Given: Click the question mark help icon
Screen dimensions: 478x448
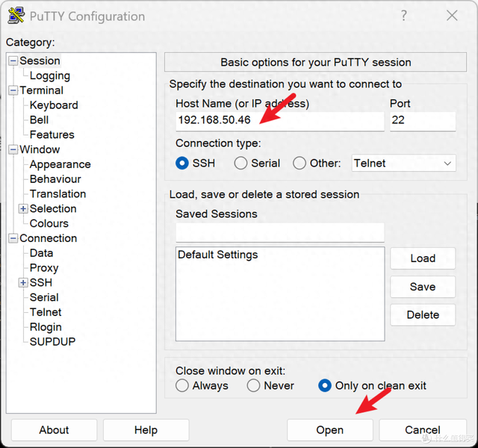Looking at the screenshot, I should [403, 16].
